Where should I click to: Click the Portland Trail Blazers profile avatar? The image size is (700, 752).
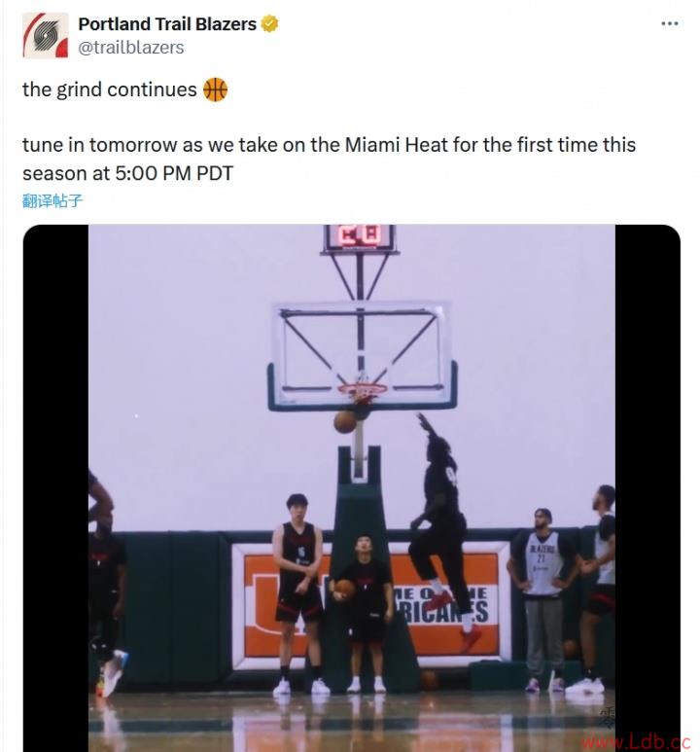coord(46,36)
